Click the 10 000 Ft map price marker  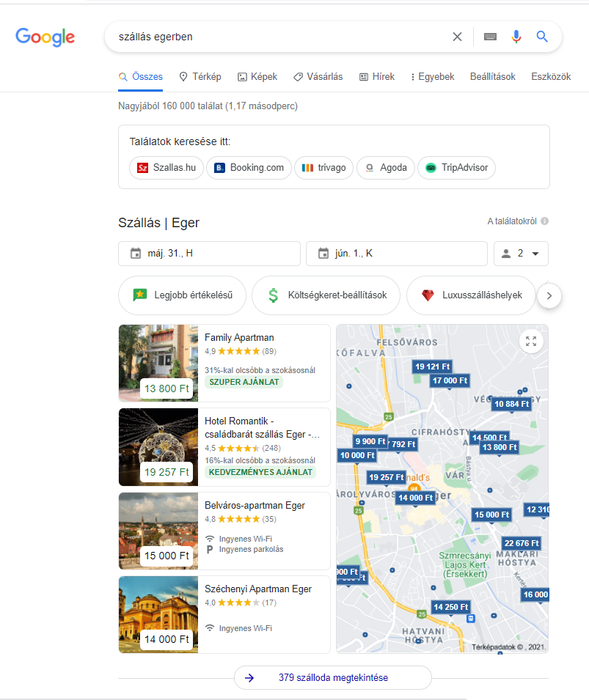pyautogui.click(x=357, y=455)
